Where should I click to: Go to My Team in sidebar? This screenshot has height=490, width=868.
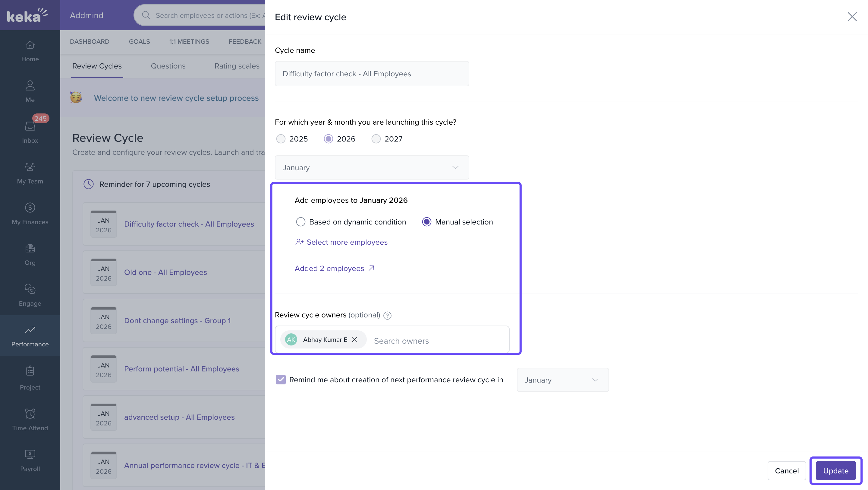tap(30, 172)
